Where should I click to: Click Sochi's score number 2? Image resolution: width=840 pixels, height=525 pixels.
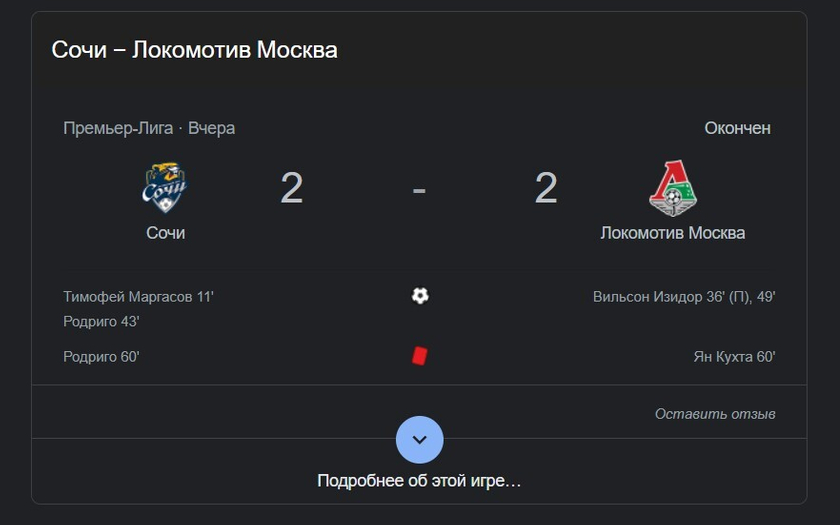click(291, 188)
